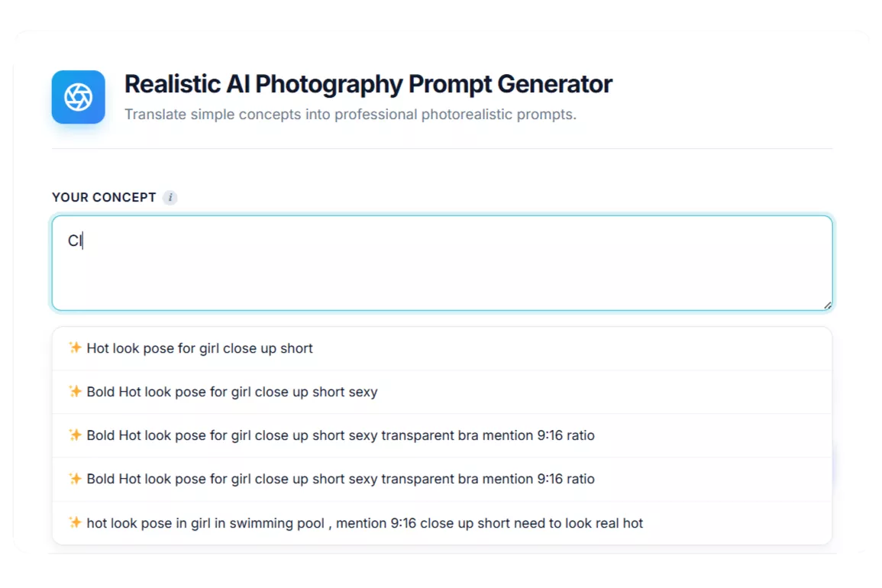The image size is (882, 588).
Task: Select the first 'Hot look pose' suggestion
Action: [x=199, y=347]
